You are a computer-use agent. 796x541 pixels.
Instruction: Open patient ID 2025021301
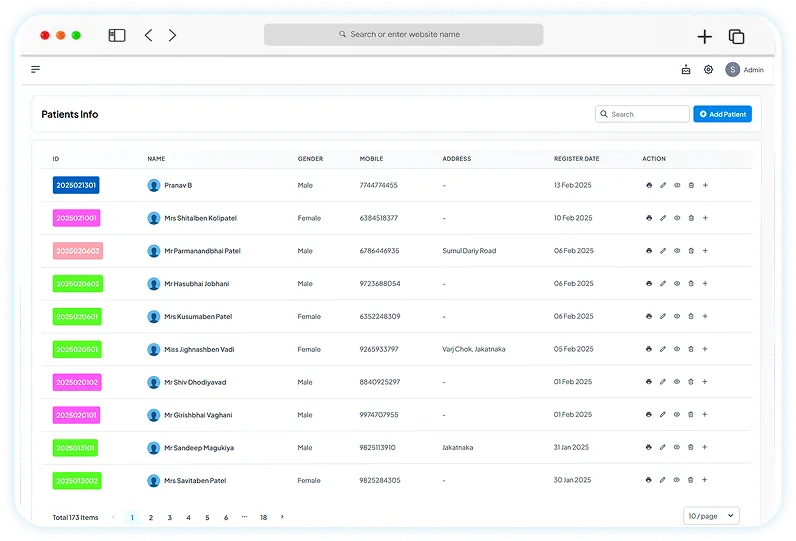(76, 185)
